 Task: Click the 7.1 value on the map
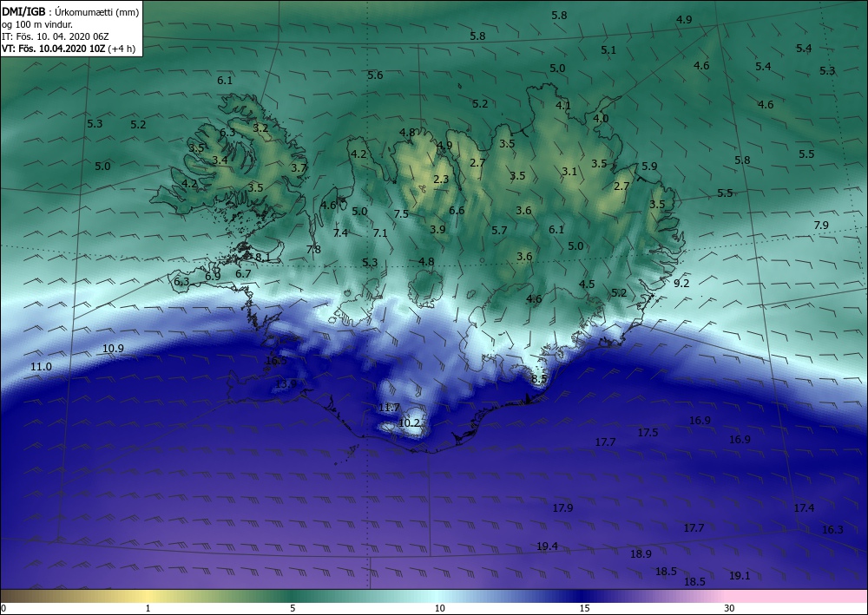380,232
